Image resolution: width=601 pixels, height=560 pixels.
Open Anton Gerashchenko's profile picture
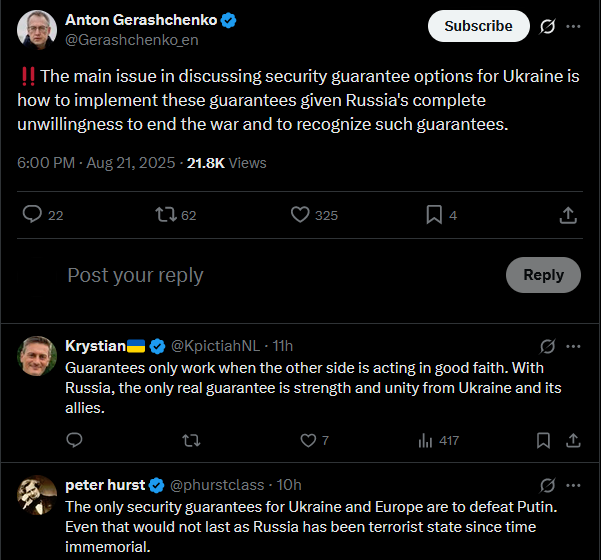click(x=37, y=29)
